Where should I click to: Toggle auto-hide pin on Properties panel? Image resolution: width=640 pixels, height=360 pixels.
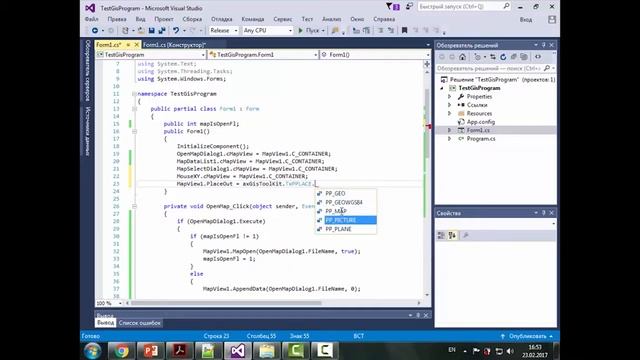point(544,213)
